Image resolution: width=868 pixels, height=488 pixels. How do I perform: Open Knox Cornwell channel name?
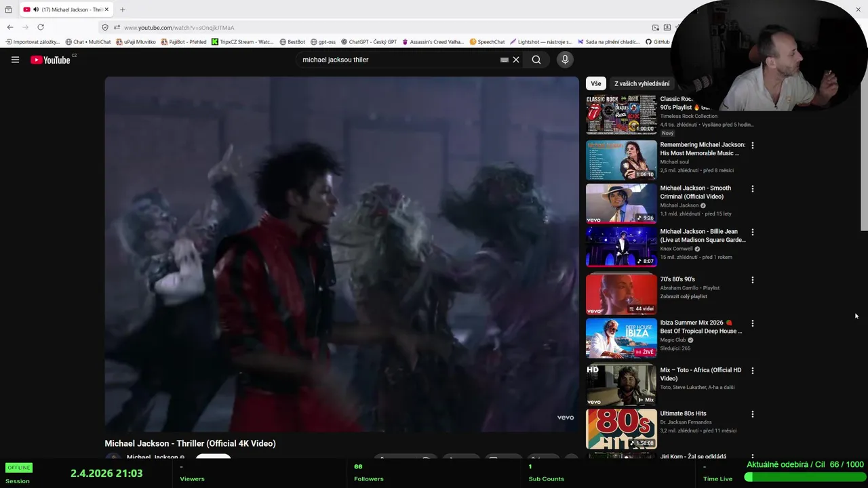pyautogui.click(x=676, y=249)
